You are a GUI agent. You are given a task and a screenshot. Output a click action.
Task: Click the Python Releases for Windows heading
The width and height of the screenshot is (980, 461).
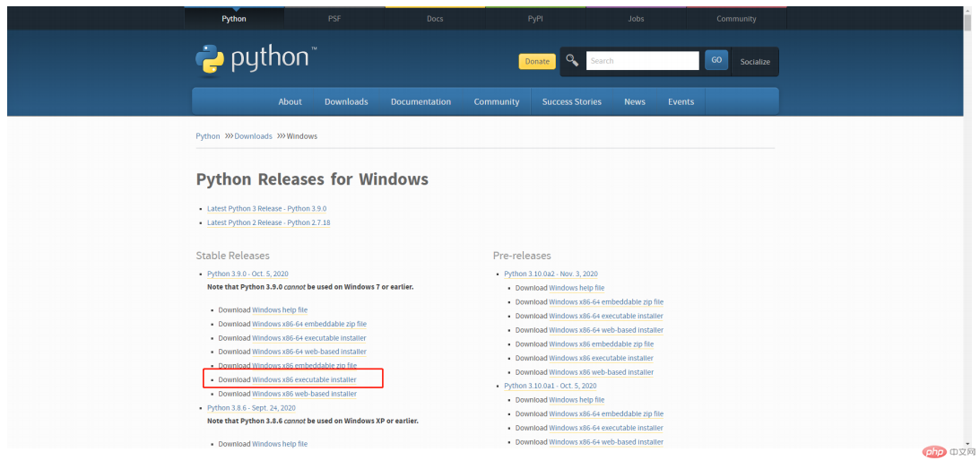tap(312, 179)
